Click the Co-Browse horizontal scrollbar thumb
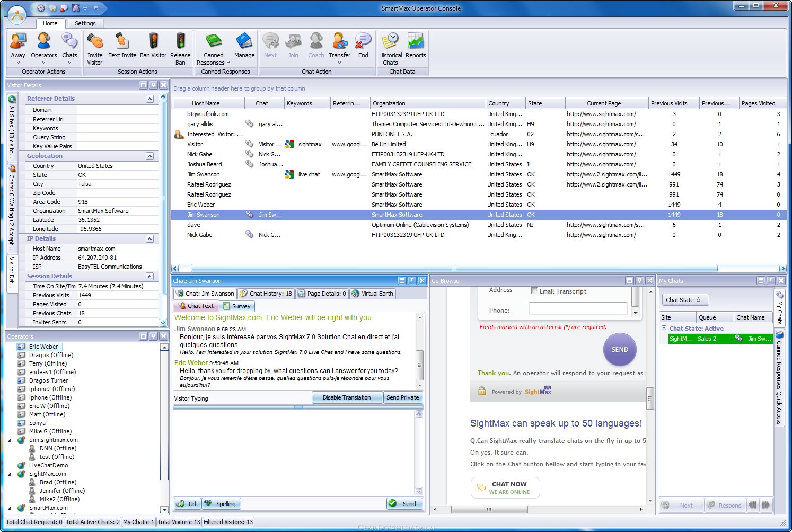The width and height of the screenshot is (792, 532). click(x=489, y=509)
